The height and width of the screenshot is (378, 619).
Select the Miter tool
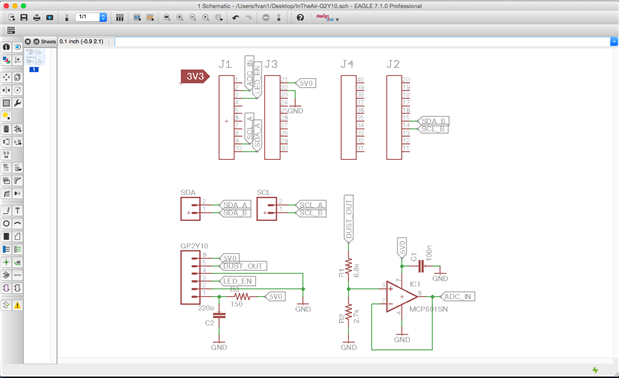(17, 181)
